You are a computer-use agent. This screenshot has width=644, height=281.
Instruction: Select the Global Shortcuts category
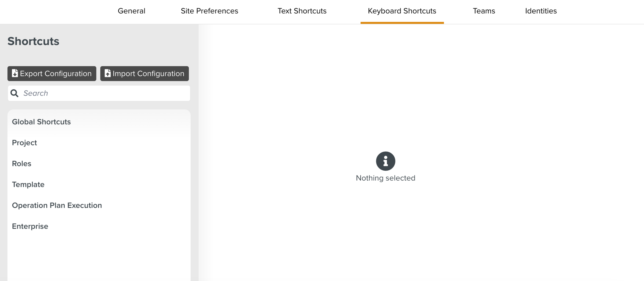coord(41,121)
